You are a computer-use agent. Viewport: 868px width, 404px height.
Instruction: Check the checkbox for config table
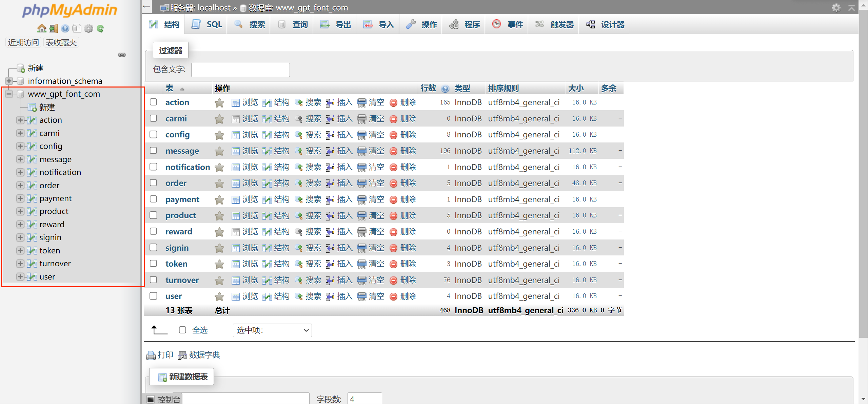[x=153, y=135]
